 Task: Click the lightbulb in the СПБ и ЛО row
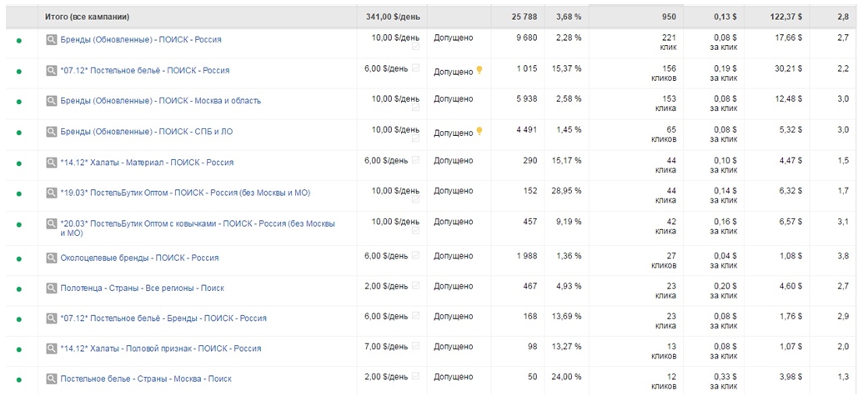click(x=479, y=132)
